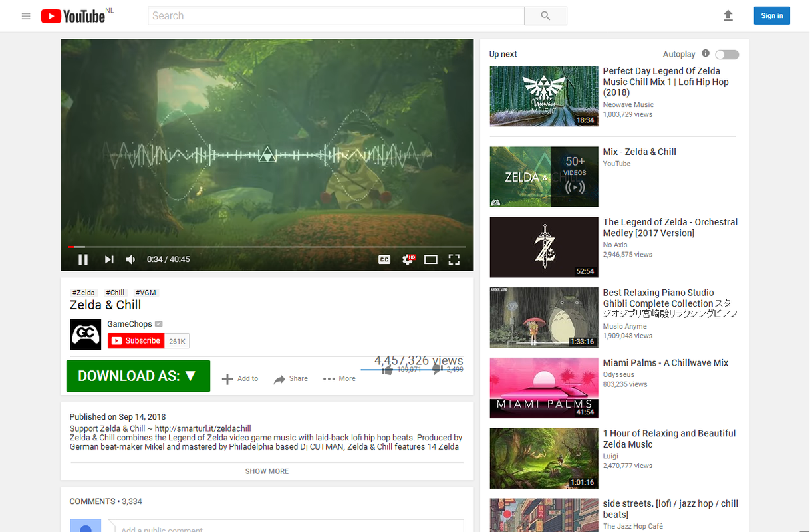Open Studio Ghibli piano collection thumbnail
The height and width of the screenshot is (532, 810).
tap(544, 318)
